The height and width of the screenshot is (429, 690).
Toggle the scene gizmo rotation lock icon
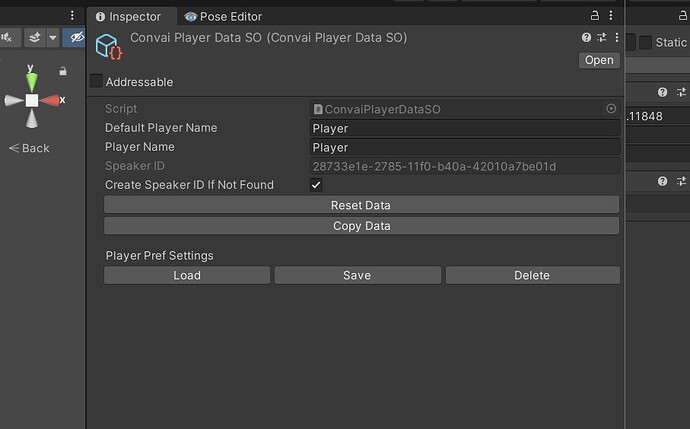pos(63,71)
